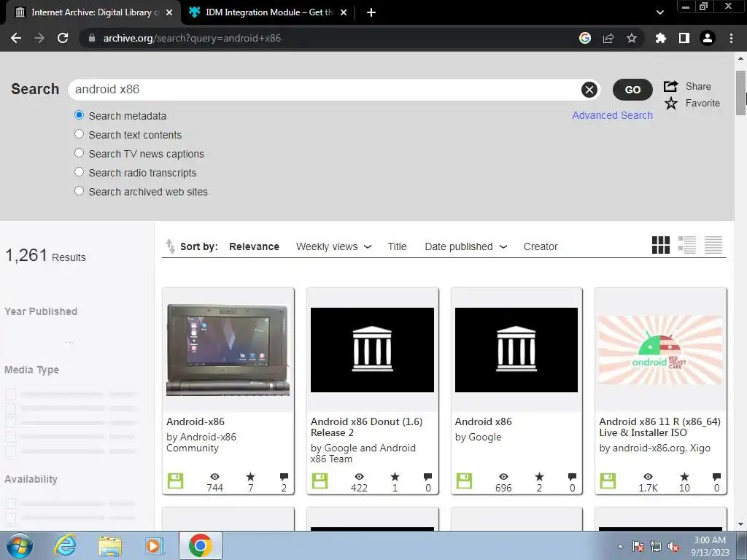This screenshot has height=560, width=747.
Task: Open Chrome three-dot menu
Action: [731, 38]
